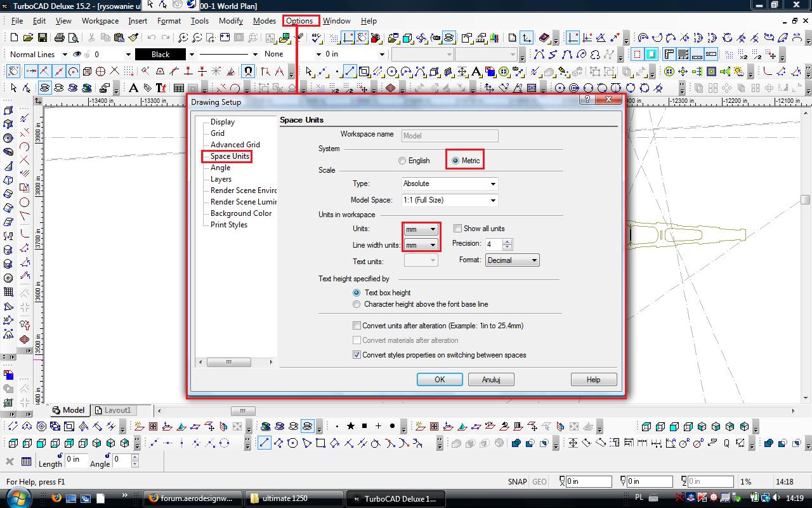
Task: Open the Format Decimal dropdown
Action: (512, 260)
